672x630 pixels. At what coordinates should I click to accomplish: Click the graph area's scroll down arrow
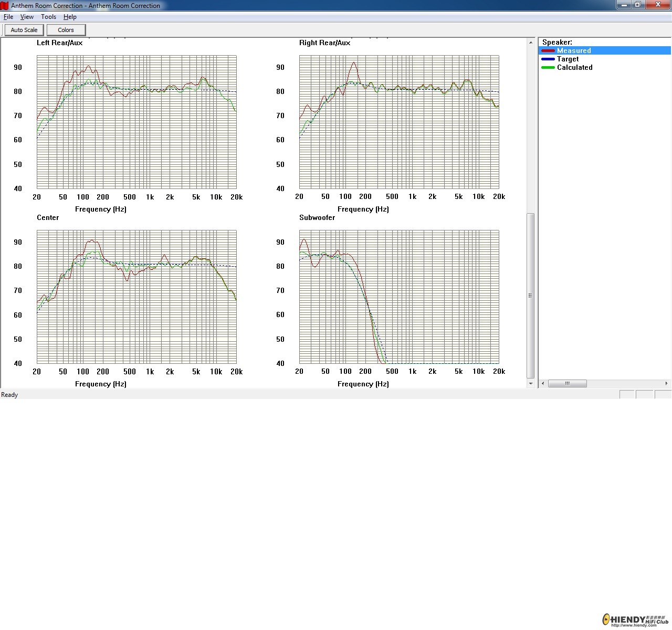coord(530,384)
